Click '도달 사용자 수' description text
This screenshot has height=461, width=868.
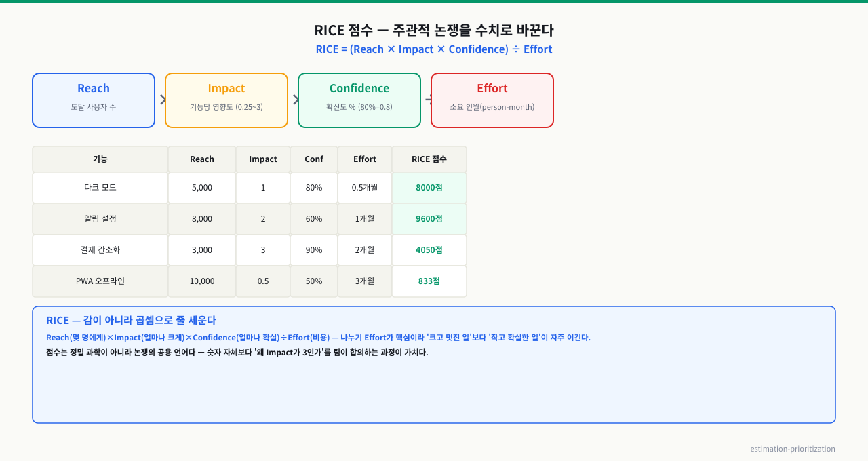point(94,107)
